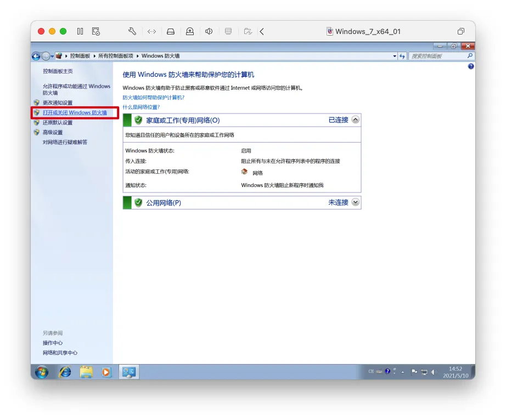
Task: Click the overlapping windows icon beside VM title
Action: coord(461,31)
